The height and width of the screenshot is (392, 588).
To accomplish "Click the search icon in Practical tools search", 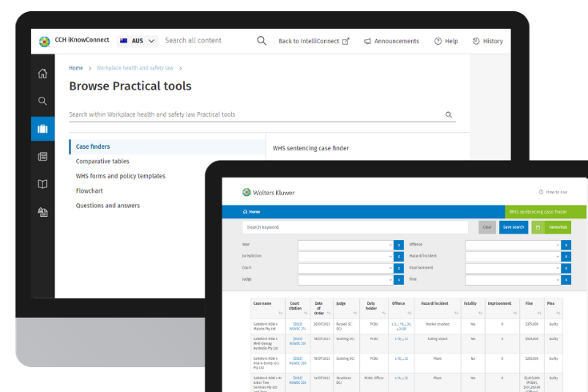I will [449, 115].
